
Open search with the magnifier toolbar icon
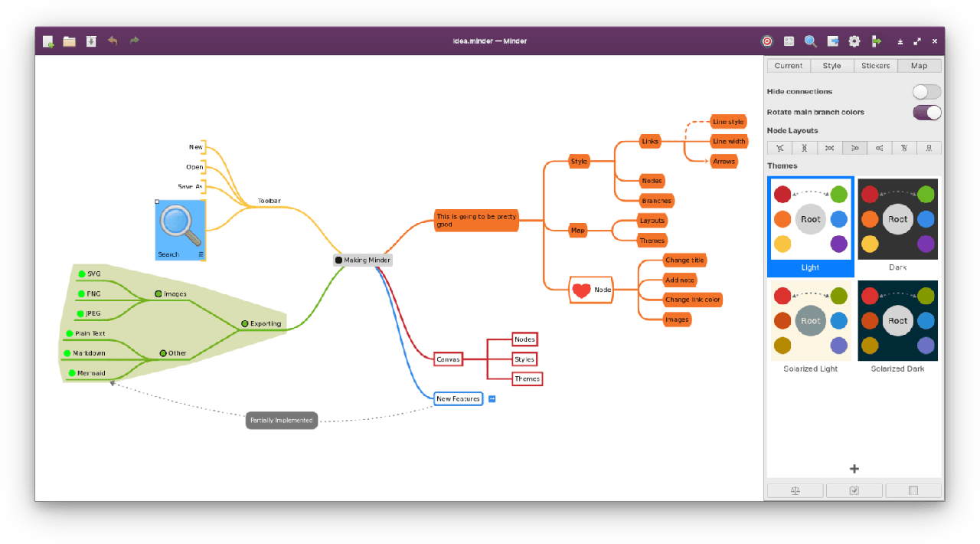point(810,41)
